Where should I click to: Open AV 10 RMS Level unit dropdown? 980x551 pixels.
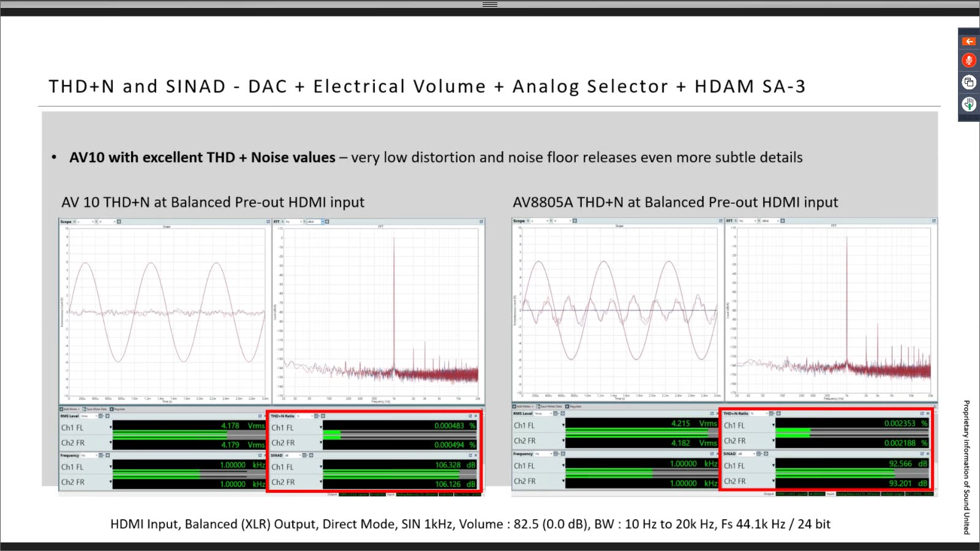(89, 416)
